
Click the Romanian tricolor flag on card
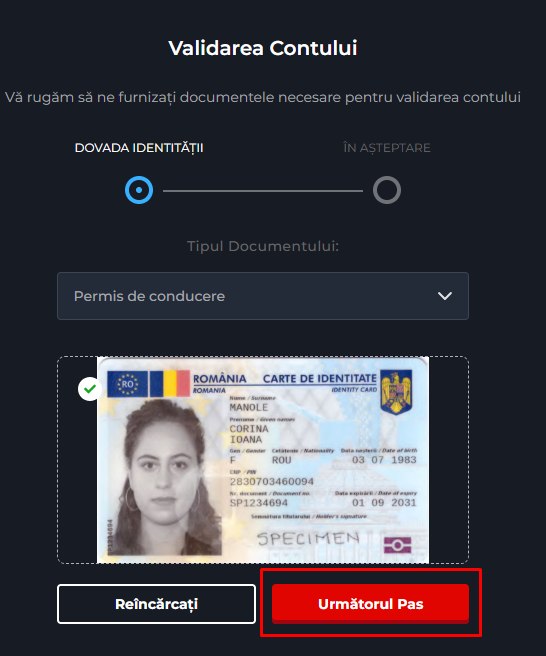[169, 384]
